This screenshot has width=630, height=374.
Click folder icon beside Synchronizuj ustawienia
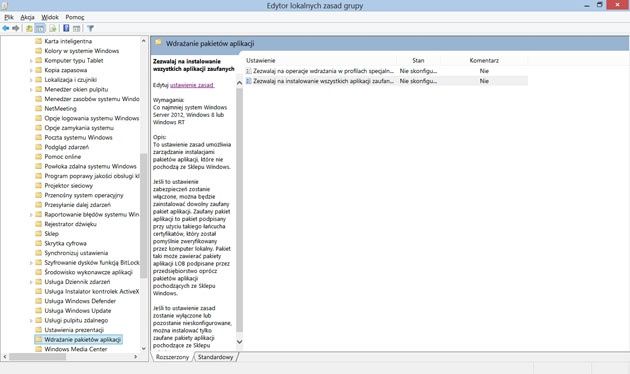[x=39, y=253]
